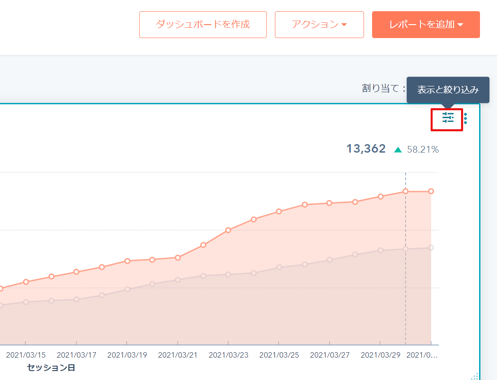Click the 2021/03/29 axis date label
497x380 pixels.
click(380, 355)
